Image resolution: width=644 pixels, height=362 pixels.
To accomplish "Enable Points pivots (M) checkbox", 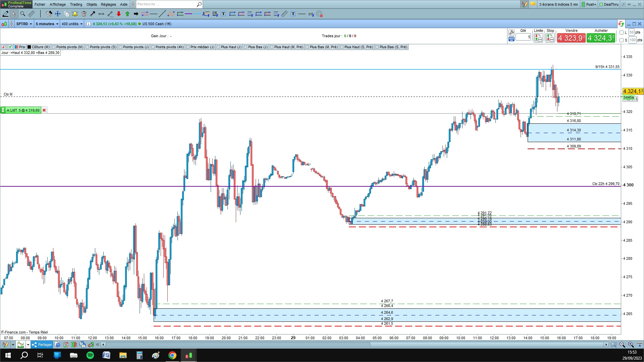I will [54, 47].
